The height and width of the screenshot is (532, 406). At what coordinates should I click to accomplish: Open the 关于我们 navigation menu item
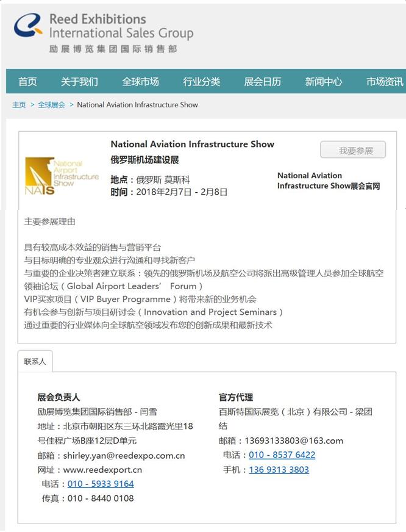point(79,82)
